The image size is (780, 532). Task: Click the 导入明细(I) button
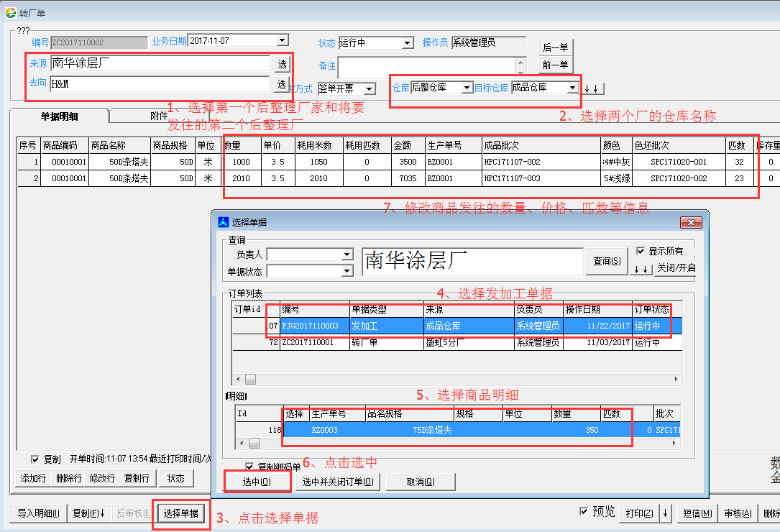(x=38, y=513)
